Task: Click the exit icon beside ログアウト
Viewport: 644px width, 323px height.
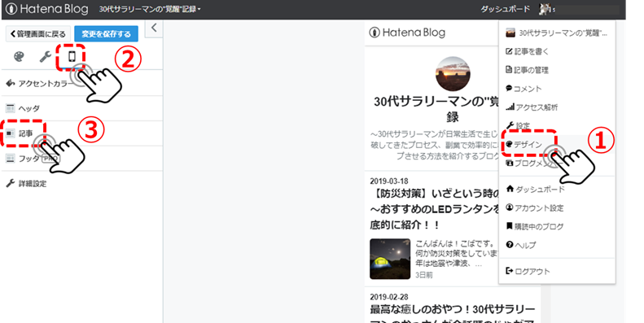Action: click(510, 271)
